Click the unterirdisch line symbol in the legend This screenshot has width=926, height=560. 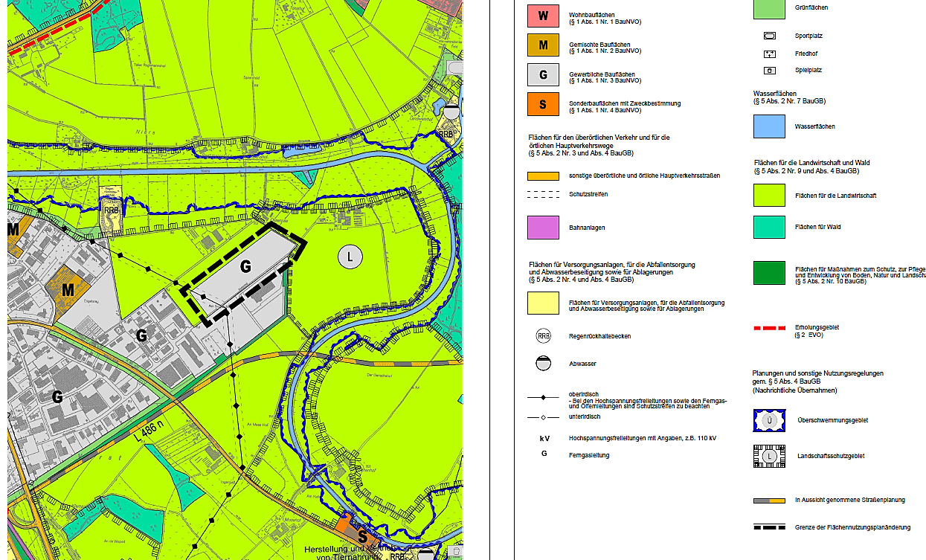point(543,417)
